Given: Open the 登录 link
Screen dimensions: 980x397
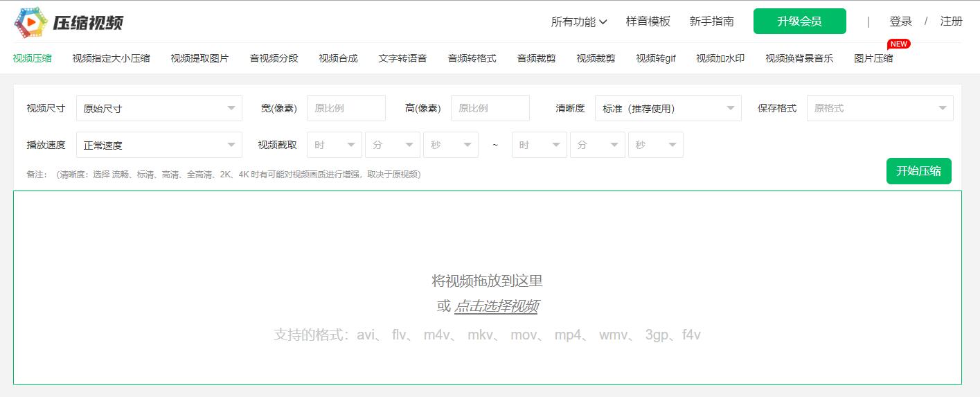Looking at the screenshot, I should point(900,21).
